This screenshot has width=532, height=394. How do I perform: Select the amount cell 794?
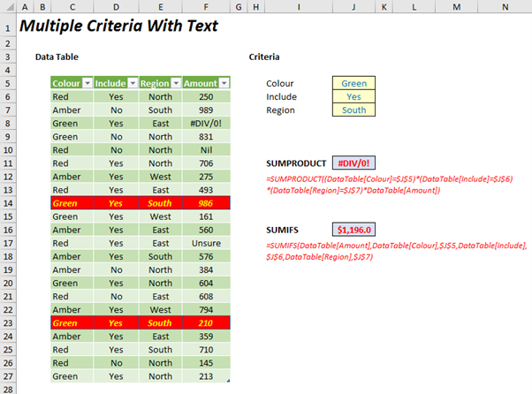pos(206,309)
